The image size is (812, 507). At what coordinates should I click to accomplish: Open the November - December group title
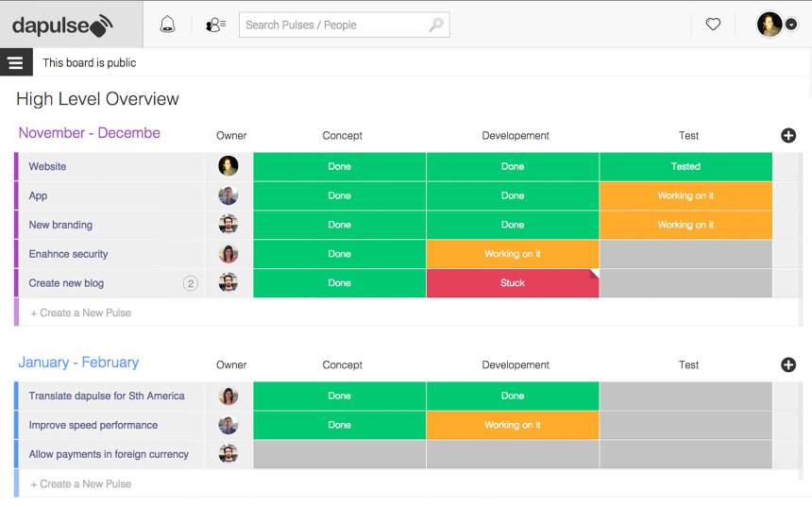pos(90,133)
